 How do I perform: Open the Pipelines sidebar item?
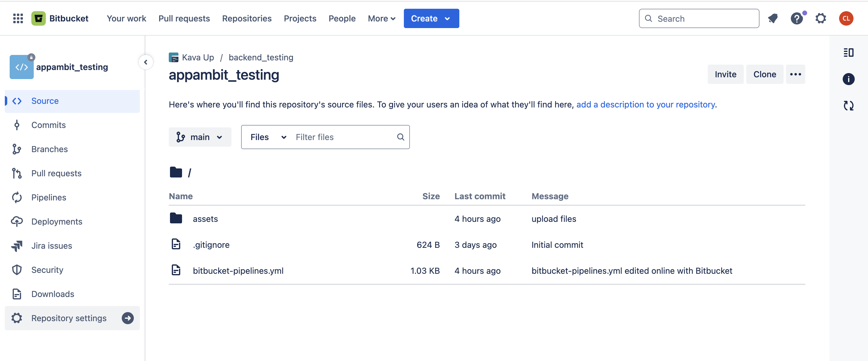(49, 197)
